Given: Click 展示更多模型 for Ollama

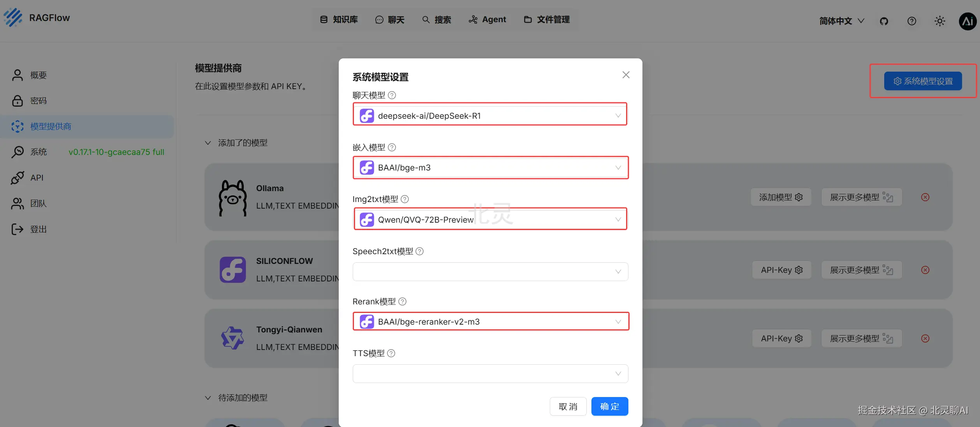Looking at the screenshot, I should [x=861, y=197].
